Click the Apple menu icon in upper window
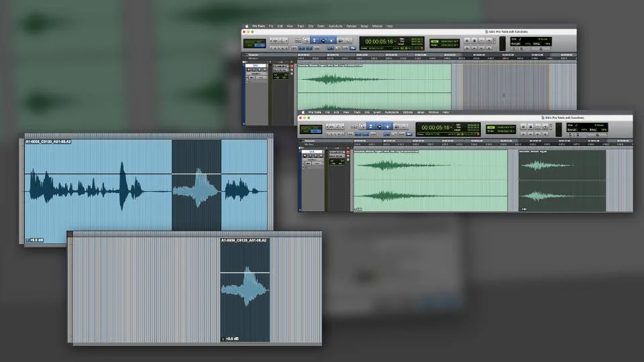The width and height of the screenshot is (644, 362). click(x=246, y=26)
